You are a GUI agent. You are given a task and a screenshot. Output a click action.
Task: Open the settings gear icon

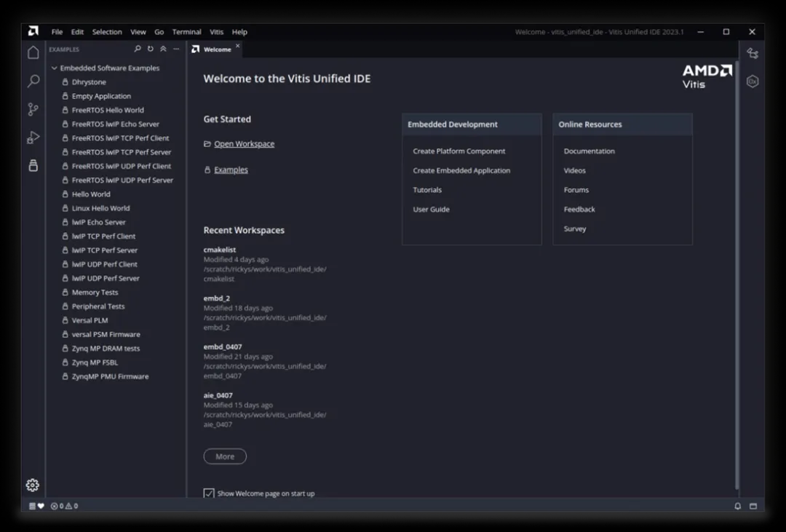click(33, 485)
